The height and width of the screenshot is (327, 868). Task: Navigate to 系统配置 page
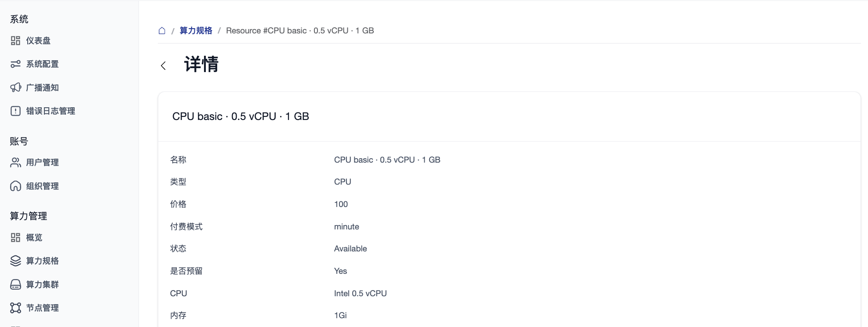click(x=42, y=64)
